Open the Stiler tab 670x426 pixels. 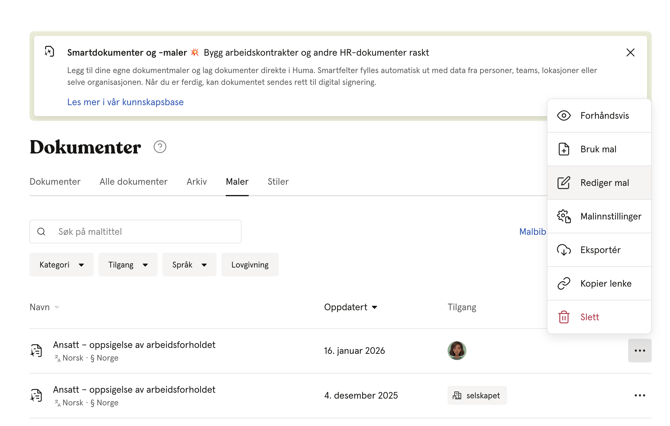(278, 182)
